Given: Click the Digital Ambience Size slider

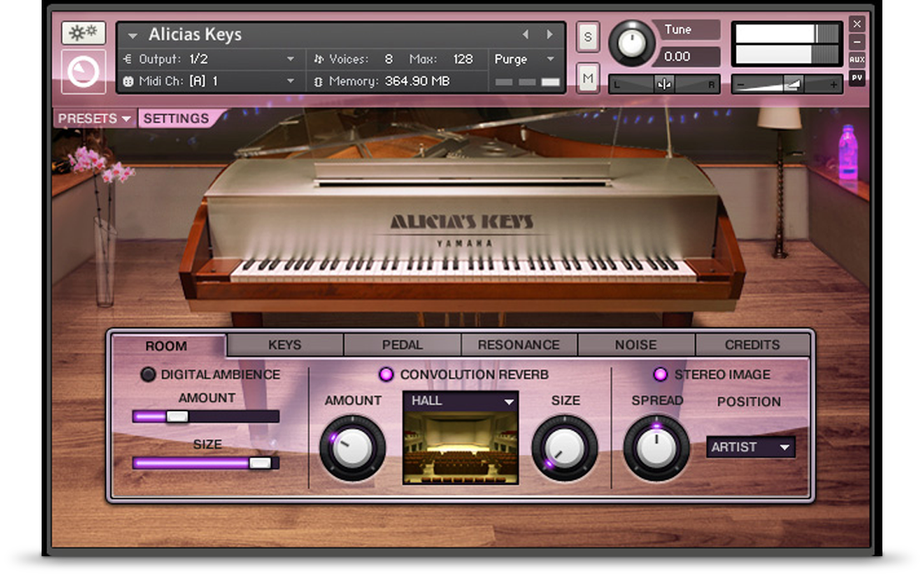Looking at the screenshot, I should pos(206,463).
